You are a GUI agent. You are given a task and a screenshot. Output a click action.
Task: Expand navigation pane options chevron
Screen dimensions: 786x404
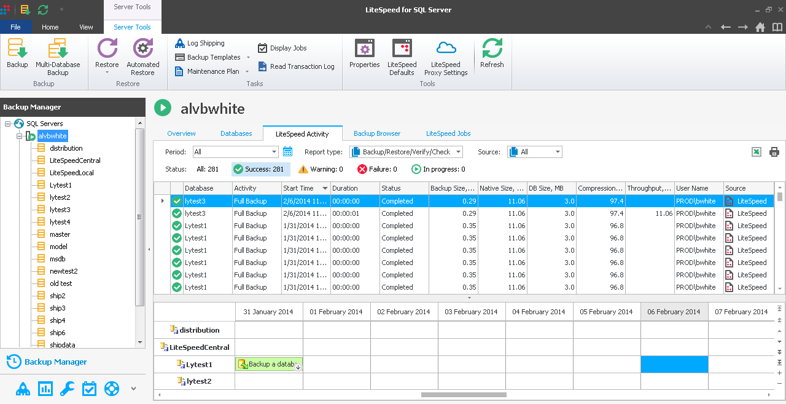tap(133, 388)
